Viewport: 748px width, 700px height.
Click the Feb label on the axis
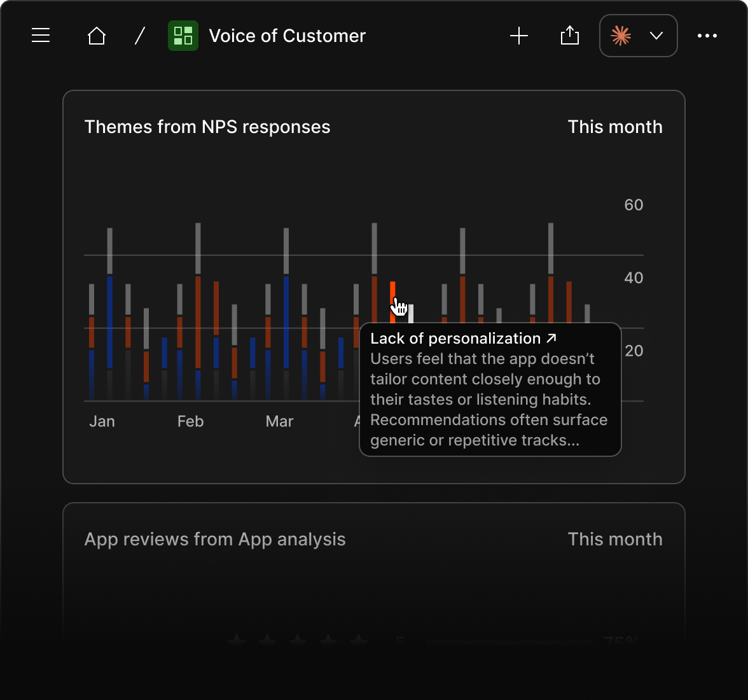190,421
